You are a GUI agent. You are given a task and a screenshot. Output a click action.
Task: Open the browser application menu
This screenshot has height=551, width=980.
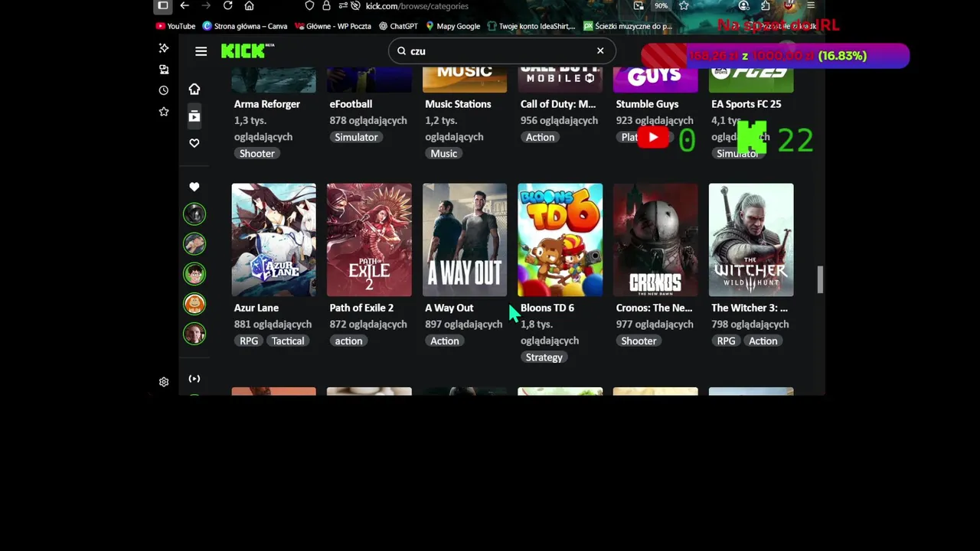811,5
